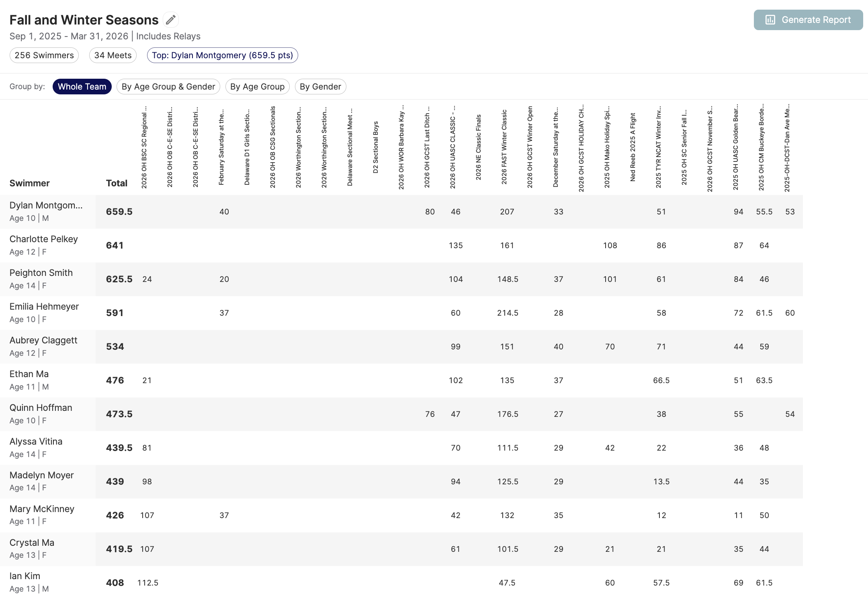Click the Generate Report button

click(x=808, y=20)
